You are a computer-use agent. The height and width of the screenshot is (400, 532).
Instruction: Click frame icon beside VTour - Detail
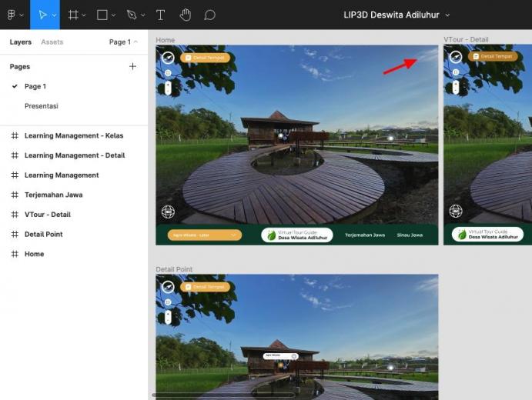(15, 215)
